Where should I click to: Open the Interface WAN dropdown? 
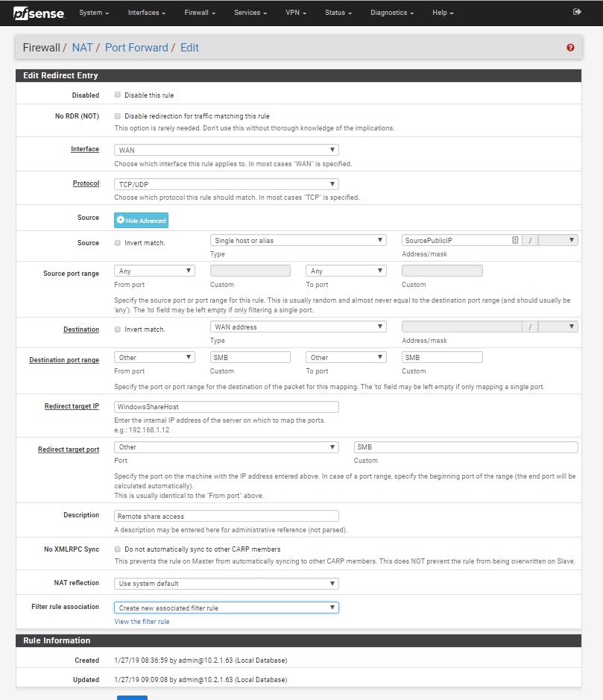[x=227, y=151]
